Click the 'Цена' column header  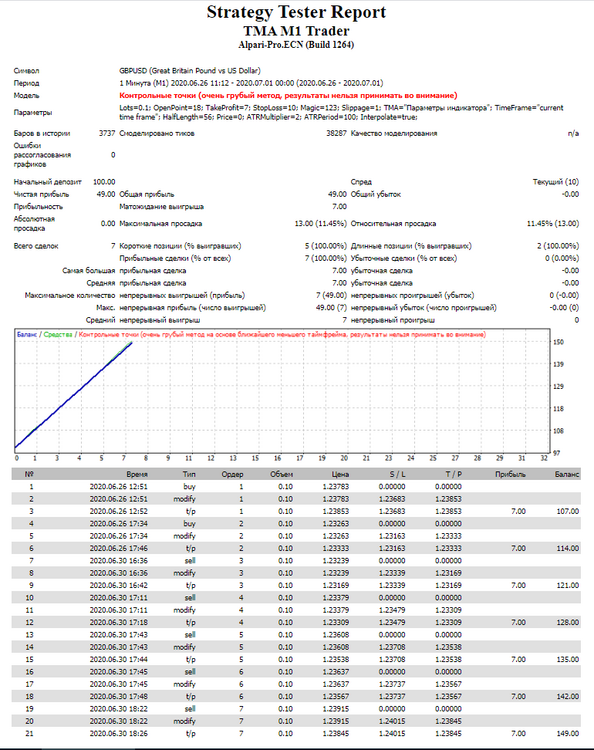point(340,474)
